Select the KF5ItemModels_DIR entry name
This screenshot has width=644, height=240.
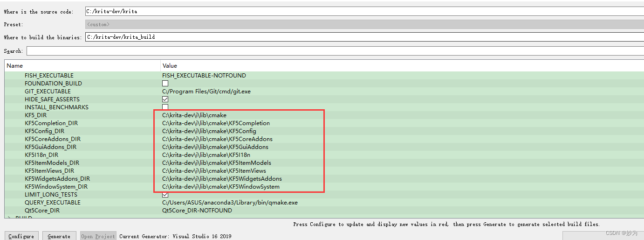point(52,163)
